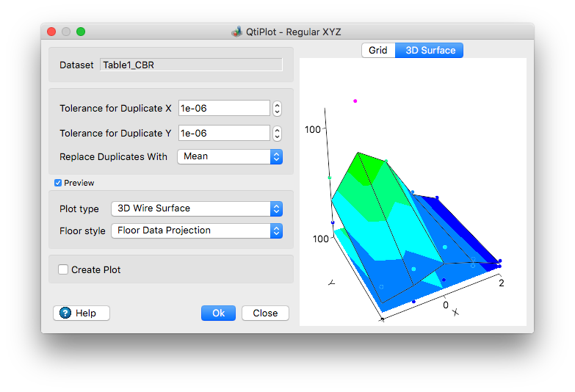Image resolution: width=575 pixels, height=392 pixels.
Task: Enable the Create Plot checkbox
Action: (64, 269)
